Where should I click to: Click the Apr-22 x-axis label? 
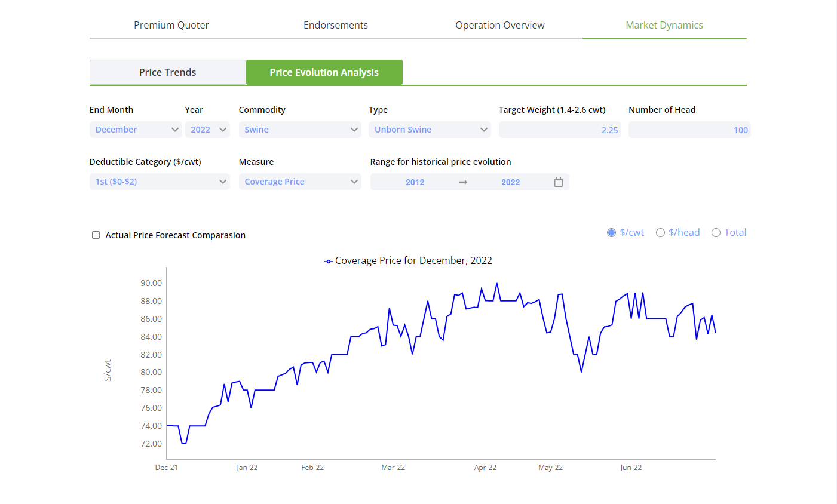coord(485,468)
